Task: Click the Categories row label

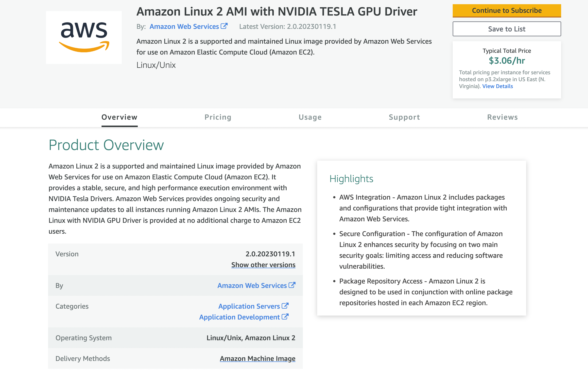Action: coord(72,306)
